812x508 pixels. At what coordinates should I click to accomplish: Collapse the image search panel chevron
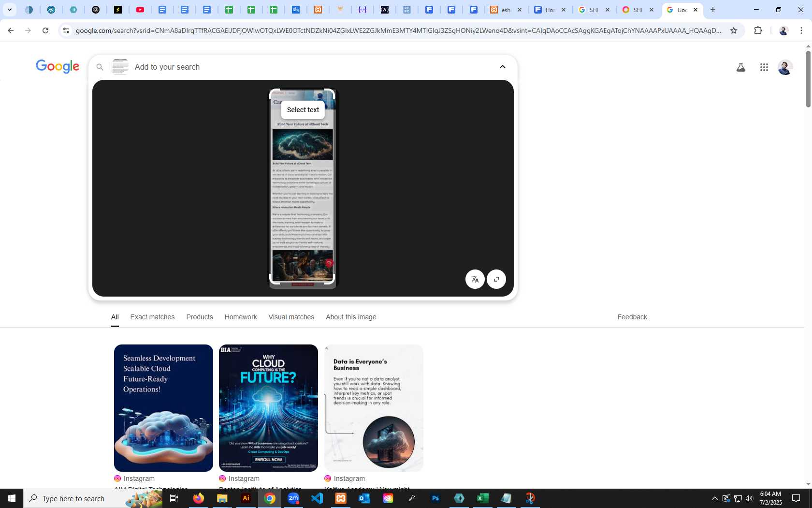503,67
